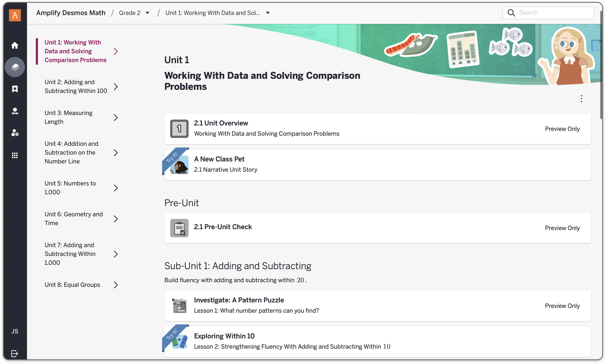
Task: Open user settings person-gear icon
Action: click(15, 133)
